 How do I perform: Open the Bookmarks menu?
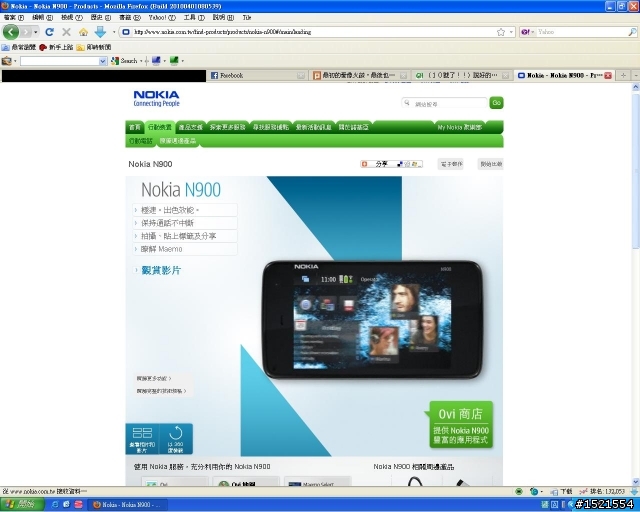click(x=130, y=18)
